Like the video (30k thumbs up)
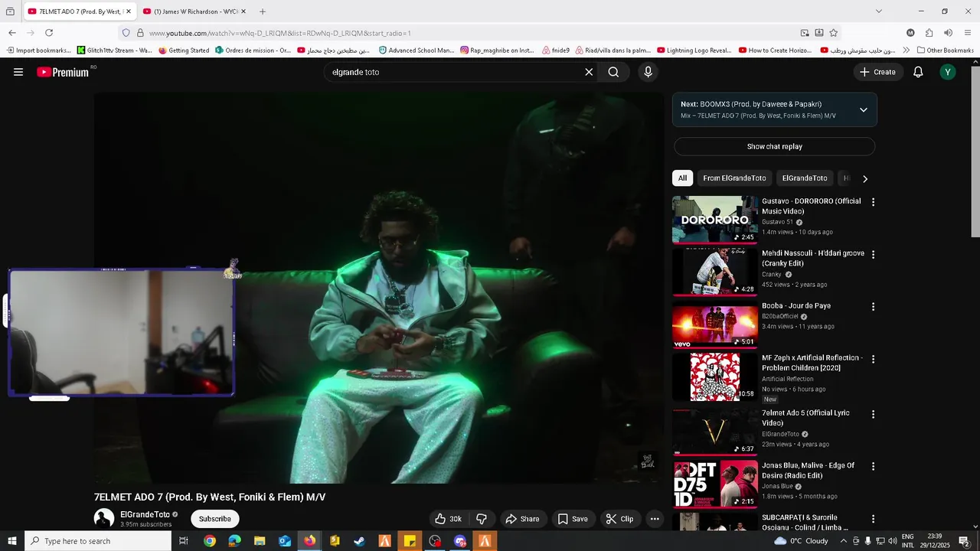Image resolution: width=980 pixels, height=551 pixels. point(448,519)
